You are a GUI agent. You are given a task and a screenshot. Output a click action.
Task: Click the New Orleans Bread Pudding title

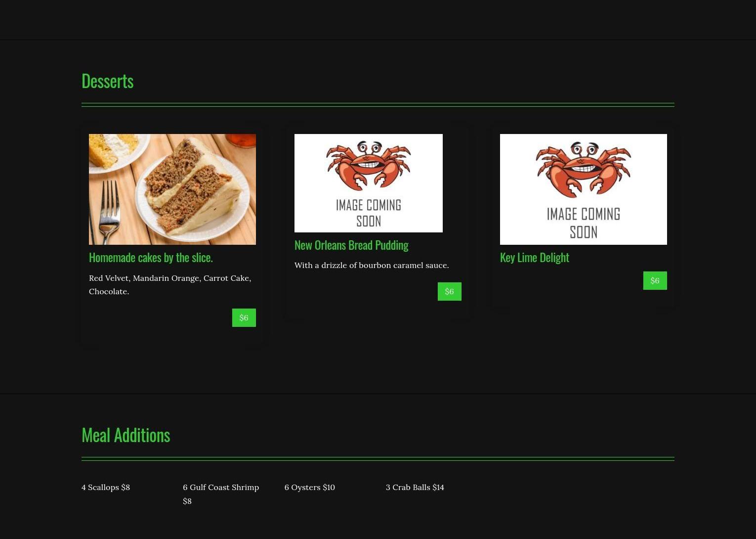351,245
